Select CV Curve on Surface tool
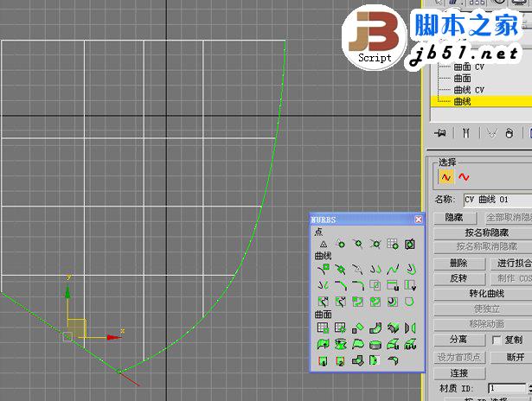This screenshot has height=401, width=532. click(358, 302)
